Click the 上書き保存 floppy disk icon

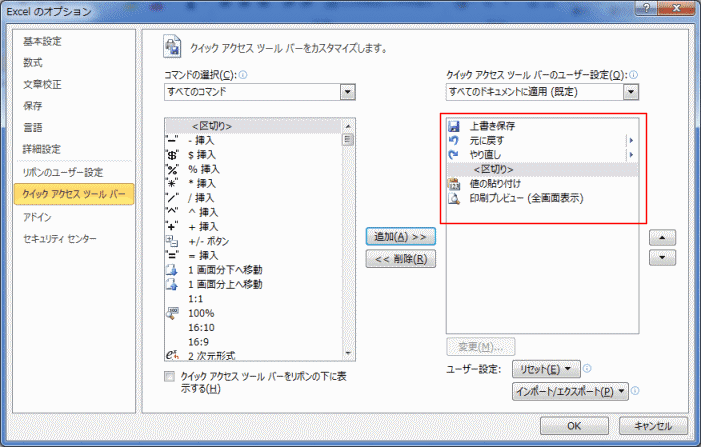click(454, 126)
